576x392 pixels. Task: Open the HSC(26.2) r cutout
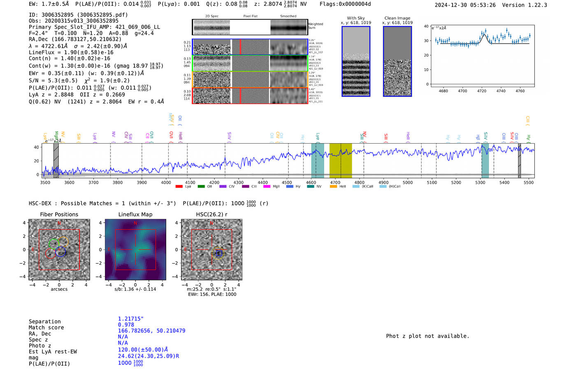[x=211, y=250]
